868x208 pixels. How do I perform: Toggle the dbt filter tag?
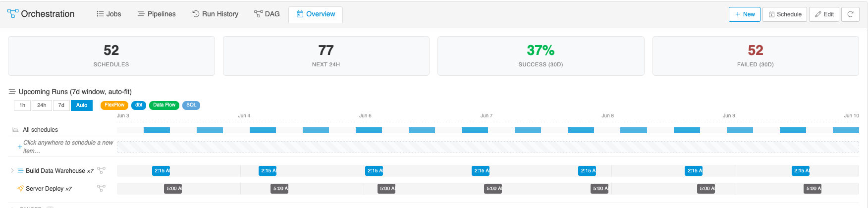[139, 105]
